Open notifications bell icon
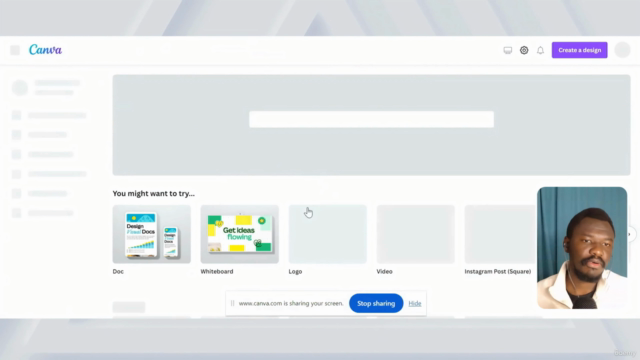640x360 pixels. point(540,50)
